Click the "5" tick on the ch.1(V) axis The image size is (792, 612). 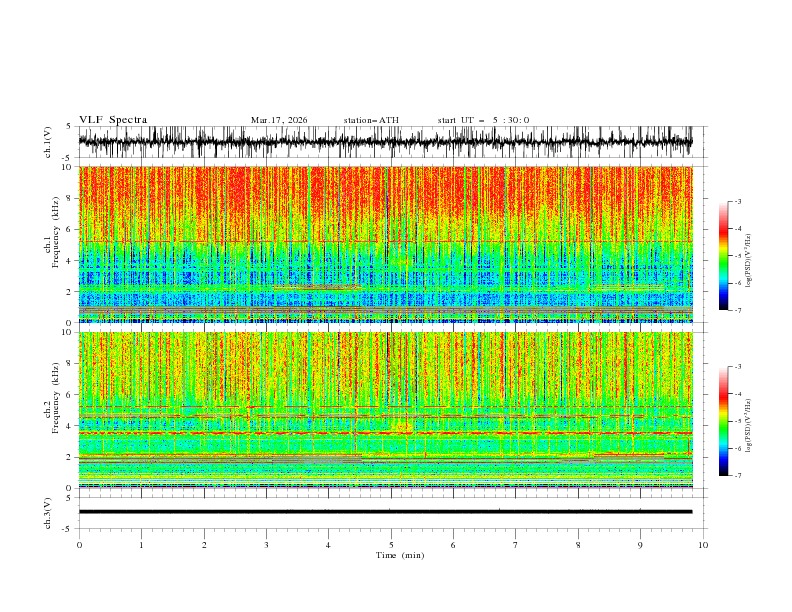[71, 127]
